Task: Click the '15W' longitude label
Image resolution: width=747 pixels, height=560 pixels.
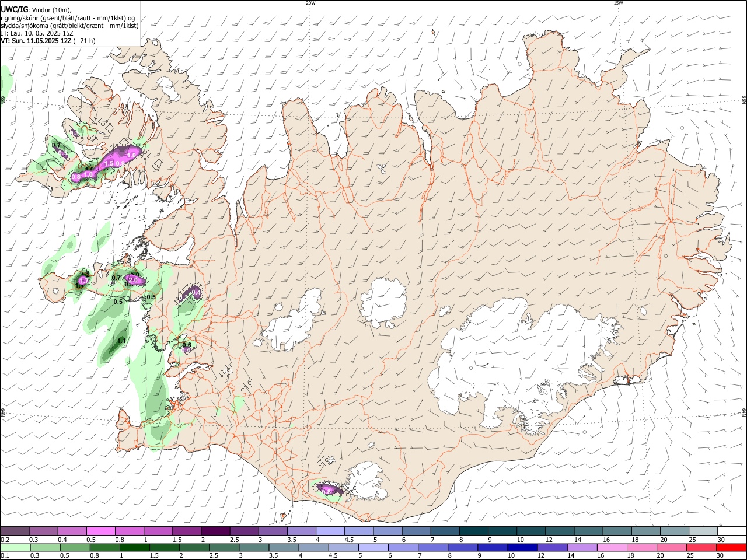Action: coord(617,3)
